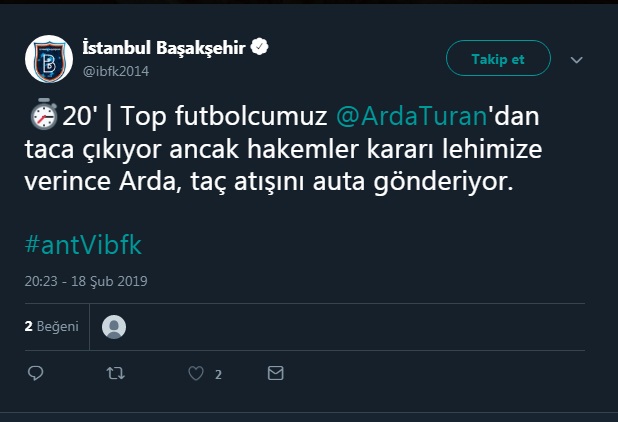Image resolution: width=618 pixels, height=422 pixels.
Task: Retweet this post using the retweet icon
Action: coord(115,373)
